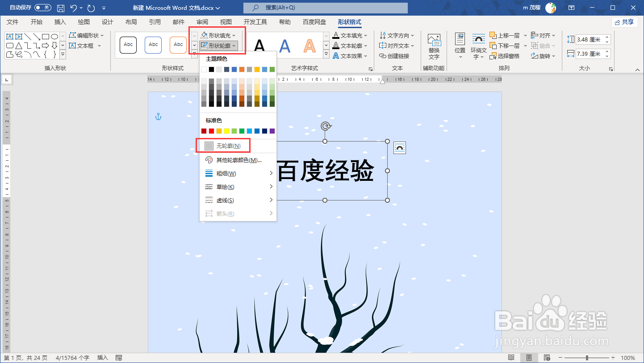Click the layout options icon beside text box
Viewport: 644px width, 363px height.
400,148
